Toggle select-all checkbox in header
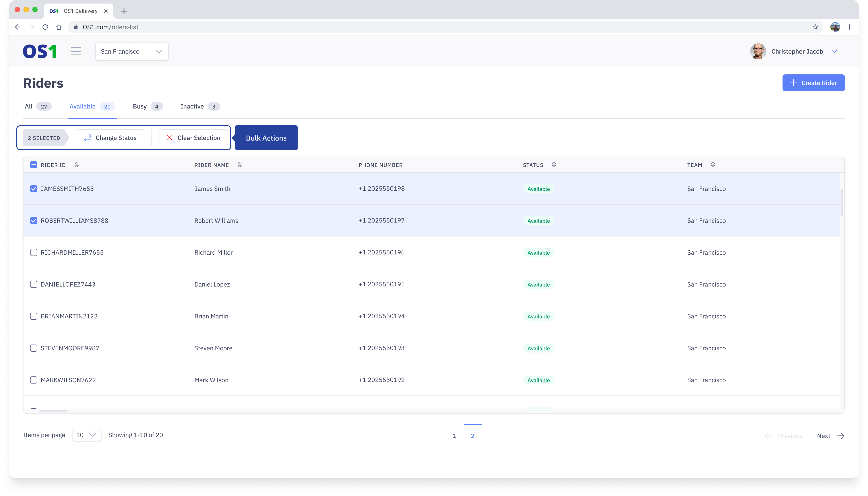Viewport: 868px width, 496px height. (33, 165)
